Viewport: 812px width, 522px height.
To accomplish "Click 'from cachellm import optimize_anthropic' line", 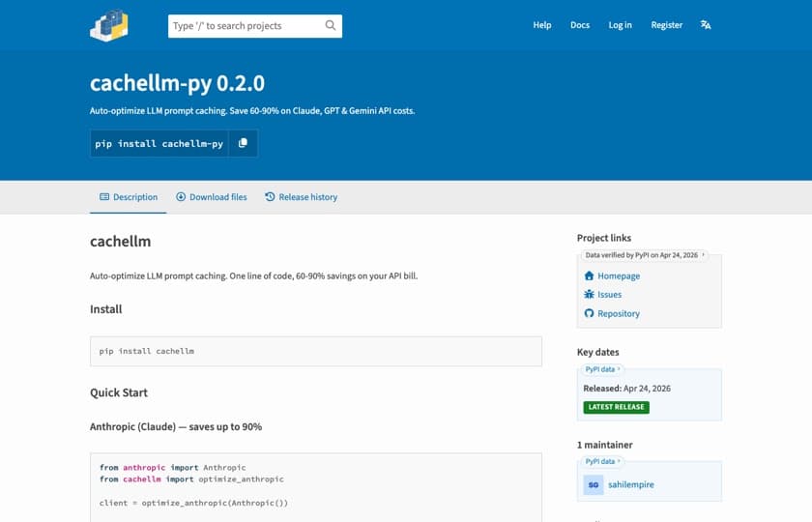I will tap(191, 479).
